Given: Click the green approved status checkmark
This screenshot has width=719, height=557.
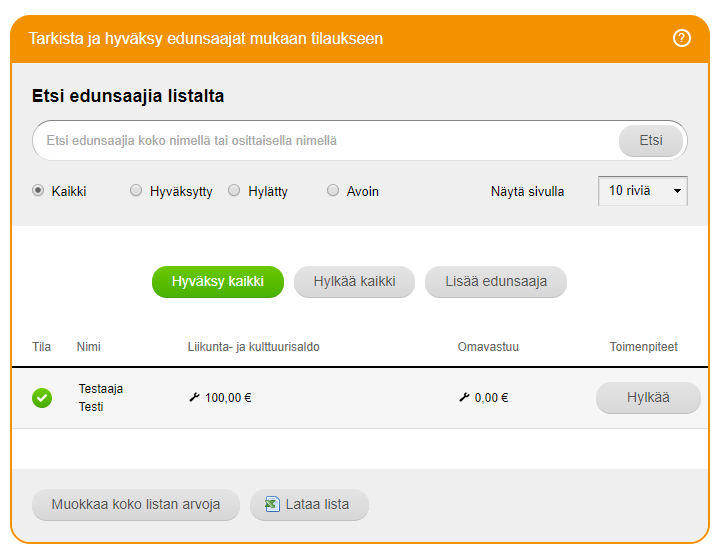Looking at the screenshot, I should pos(42,397).
